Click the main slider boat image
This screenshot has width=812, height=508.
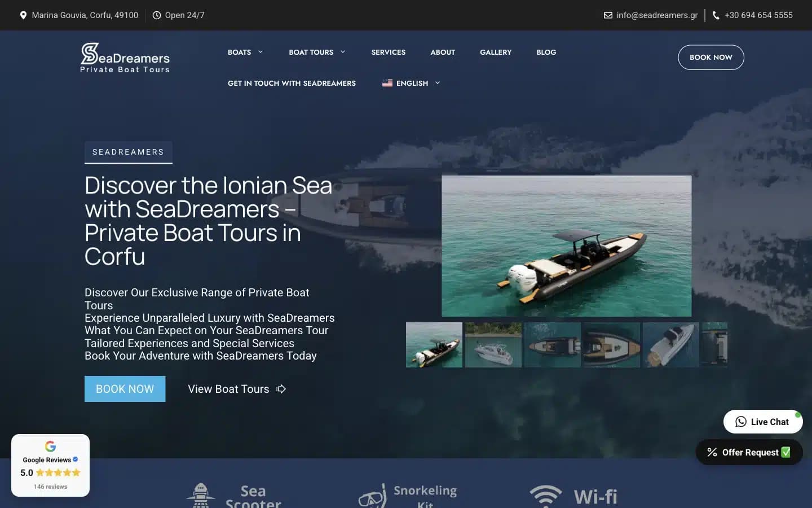pyautogui.click(x=566, y=246)
